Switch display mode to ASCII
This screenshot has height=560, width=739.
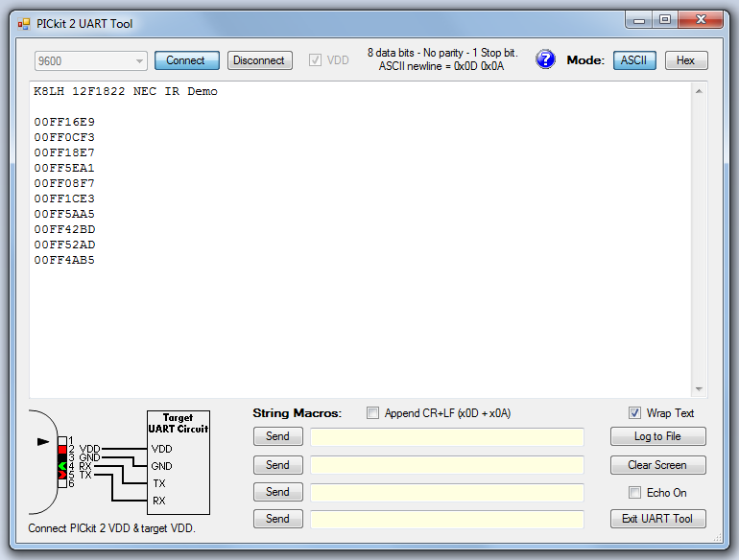pyautogui.click(x=633, y=60)
